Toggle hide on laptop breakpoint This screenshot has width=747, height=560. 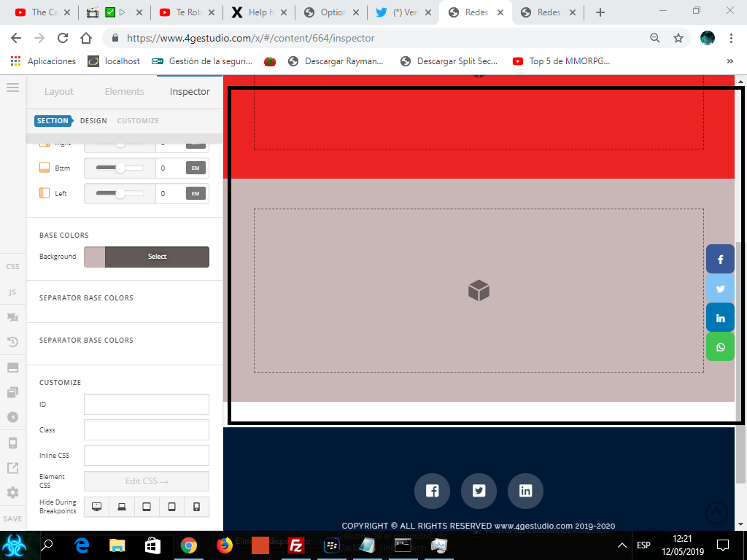122,507
